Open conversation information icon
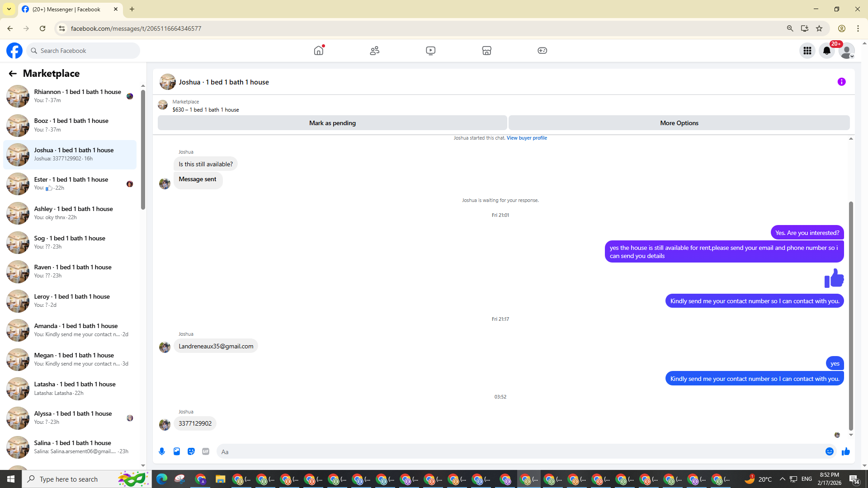 [x=841, y=82]
